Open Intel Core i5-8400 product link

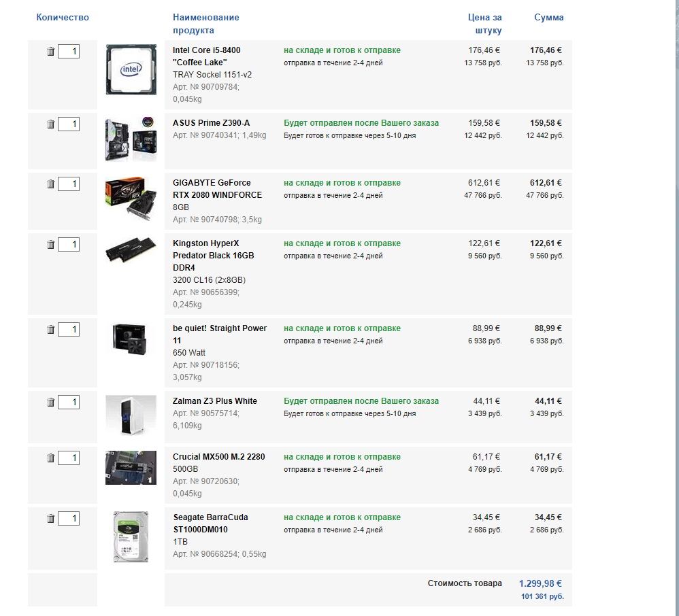[x=207, y=56]
